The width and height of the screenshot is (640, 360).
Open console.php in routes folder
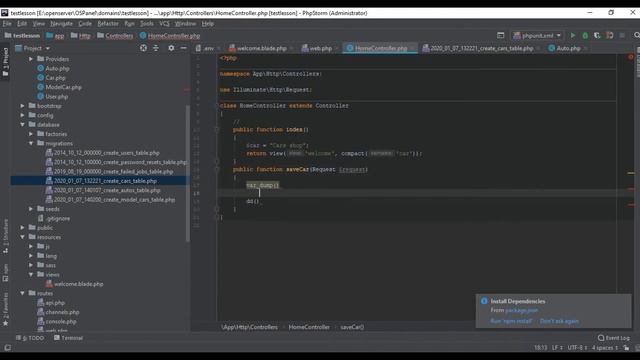(57, 322)
